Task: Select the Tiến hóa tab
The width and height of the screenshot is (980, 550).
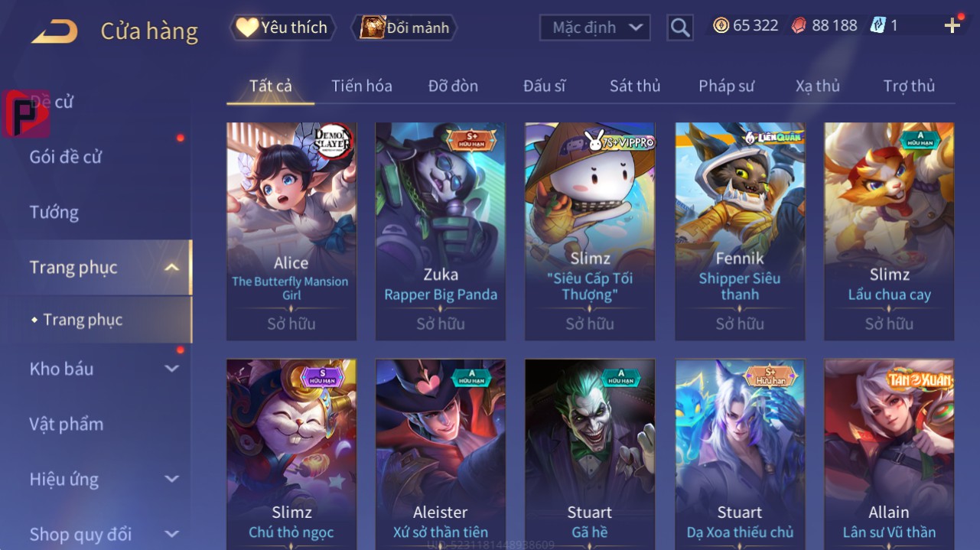Action: pos(362,86)
